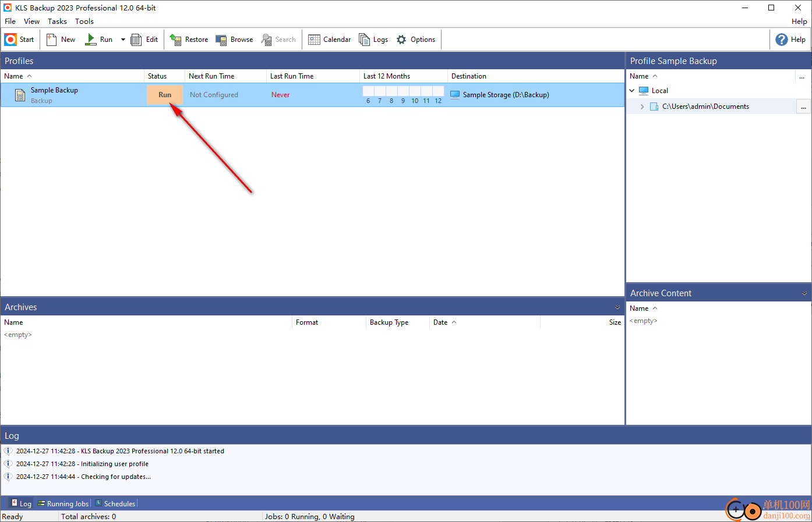Viewport: 812px width, 522px height.
Task: Click the Total archives status bar entry
Action: 89,517
